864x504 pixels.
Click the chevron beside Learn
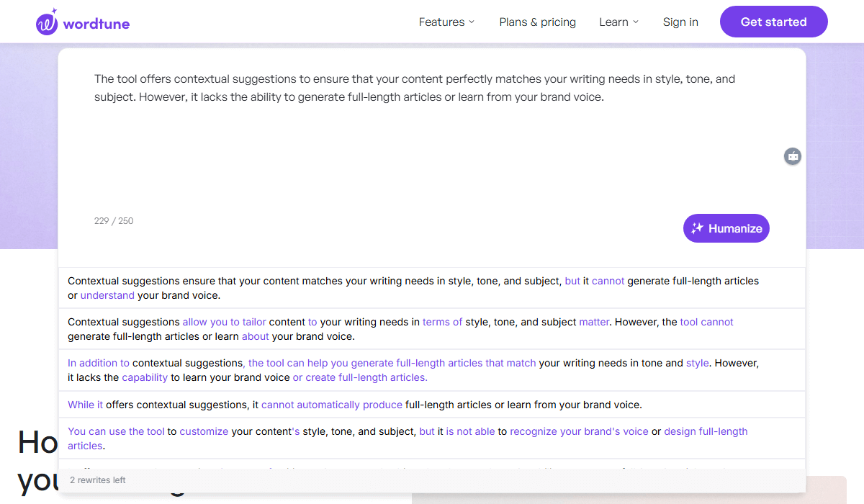636,22
